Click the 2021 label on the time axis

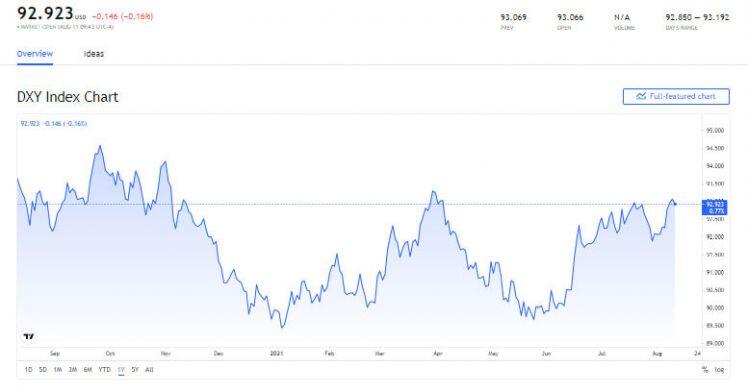click(x=277, y=353)
